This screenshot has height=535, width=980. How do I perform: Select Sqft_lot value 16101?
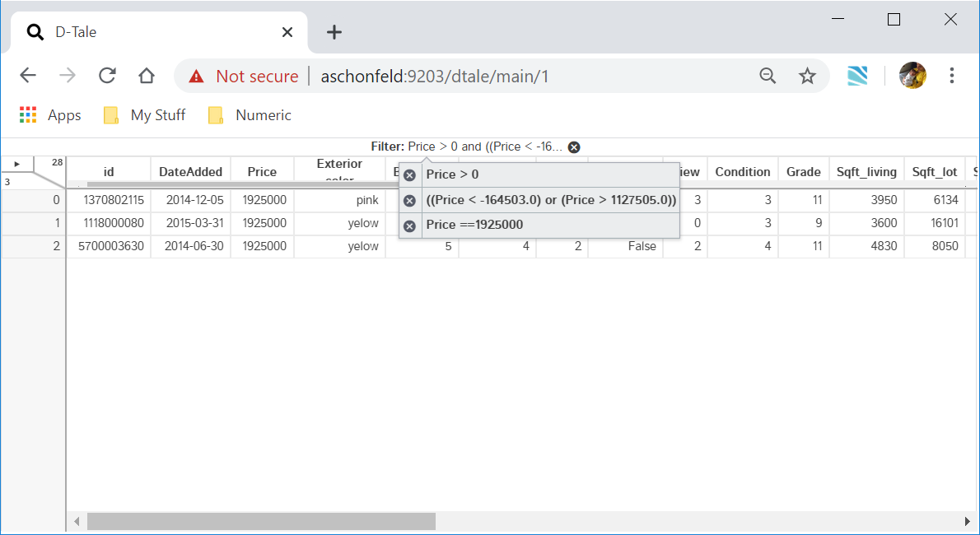pyautogui.click(x=935, y=223)
